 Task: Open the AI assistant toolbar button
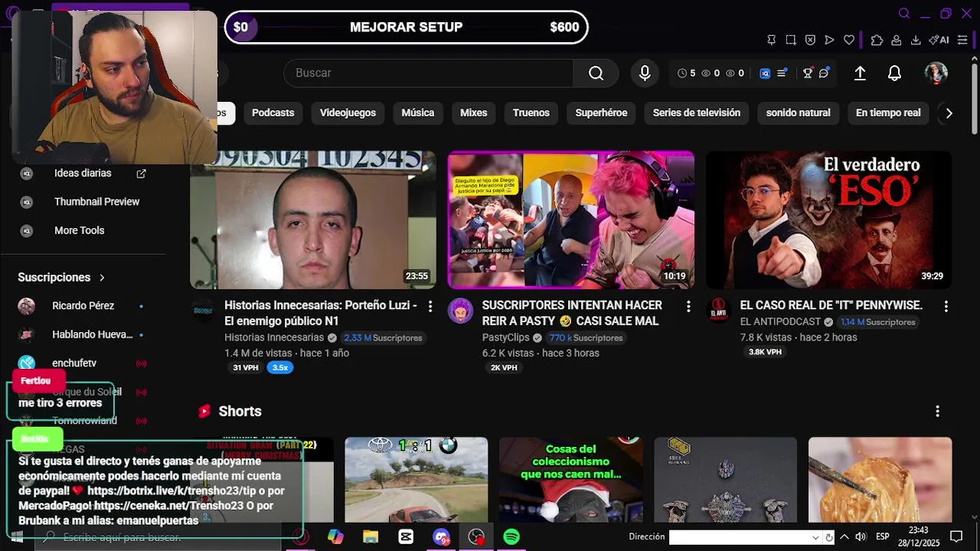pos(939,40)
